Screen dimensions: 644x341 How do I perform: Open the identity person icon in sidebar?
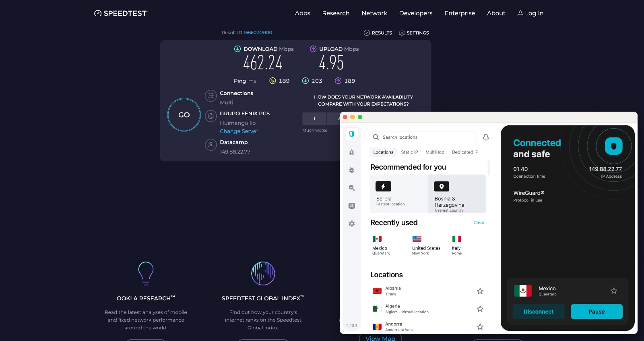coord(352,206)
